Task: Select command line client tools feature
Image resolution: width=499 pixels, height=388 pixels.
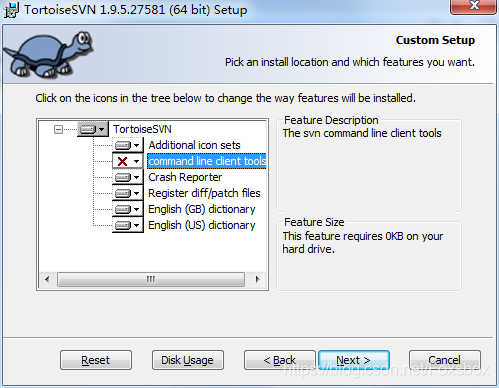Action: point(207,161)
